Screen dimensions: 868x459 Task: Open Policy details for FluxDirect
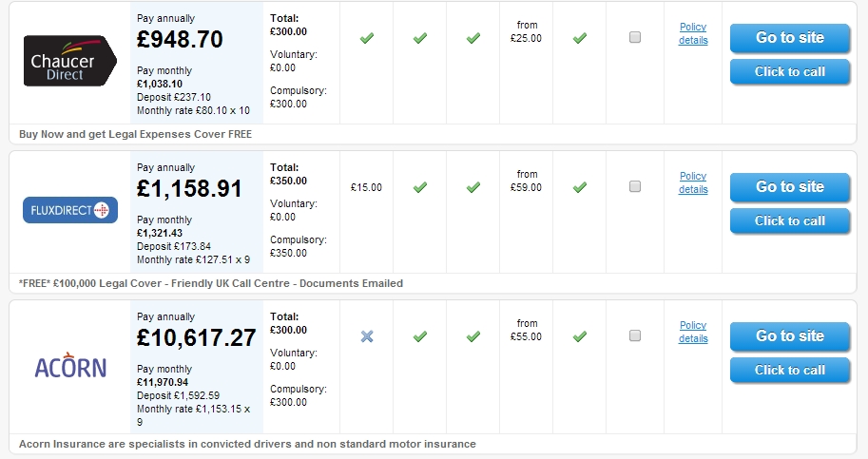693,182
